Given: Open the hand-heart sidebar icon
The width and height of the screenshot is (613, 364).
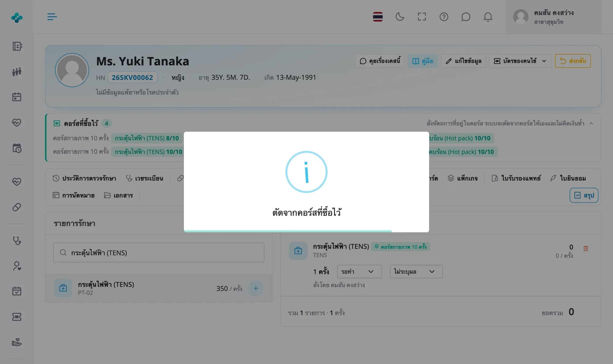Looking at the screenshot, I should 17,342.
